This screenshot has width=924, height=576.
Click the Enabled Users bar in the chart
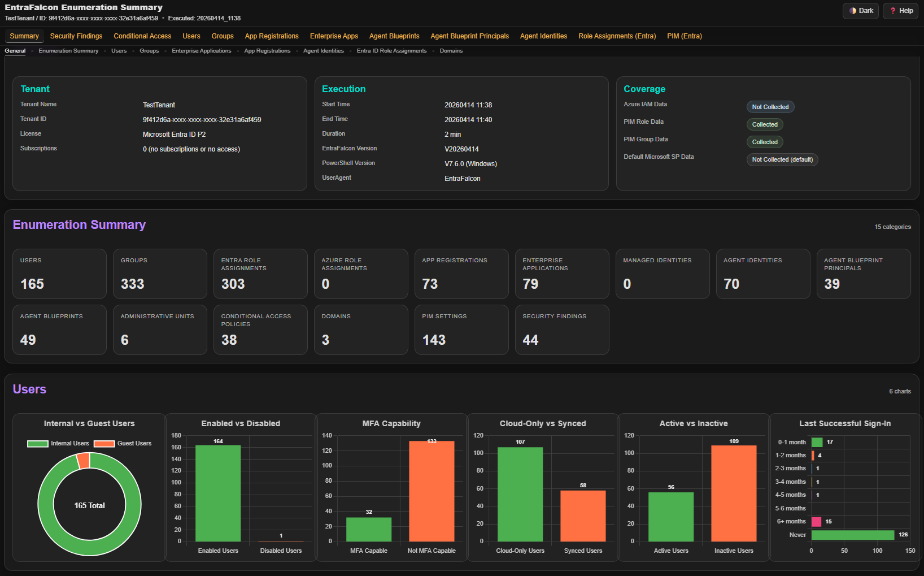tap(218, 493)
